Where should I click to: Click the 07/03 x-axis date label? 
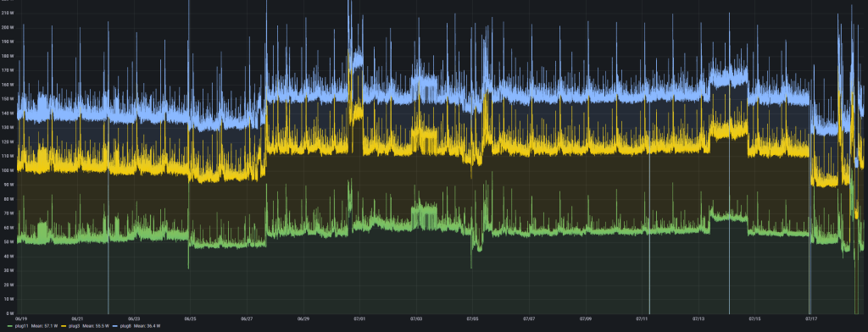[416, 318]
